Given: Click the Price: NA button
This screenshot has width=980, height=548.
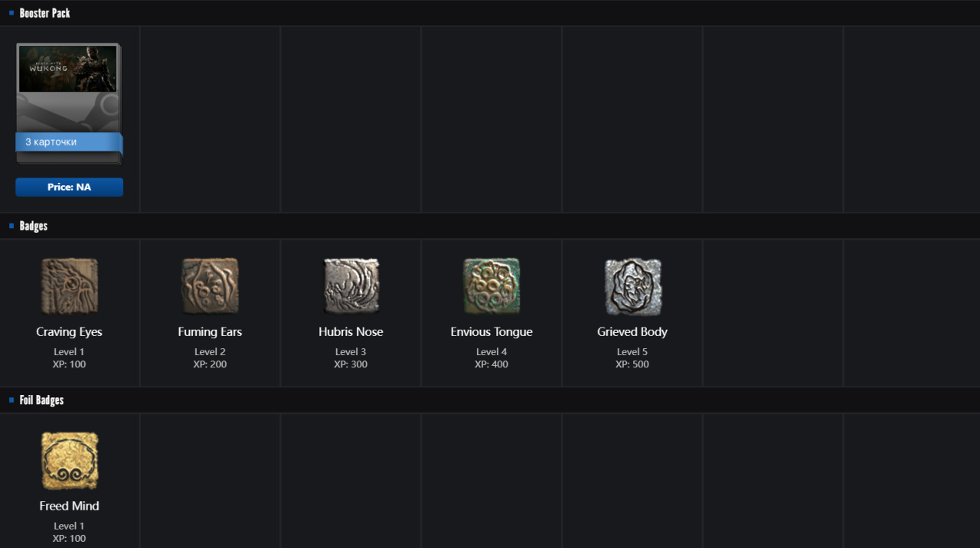Looking at the screenshot, I should pos(69,187).
